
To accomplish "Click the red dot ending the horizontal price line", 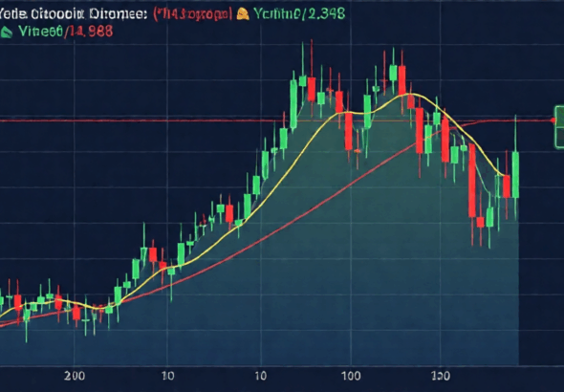I will tap(553, 120).
